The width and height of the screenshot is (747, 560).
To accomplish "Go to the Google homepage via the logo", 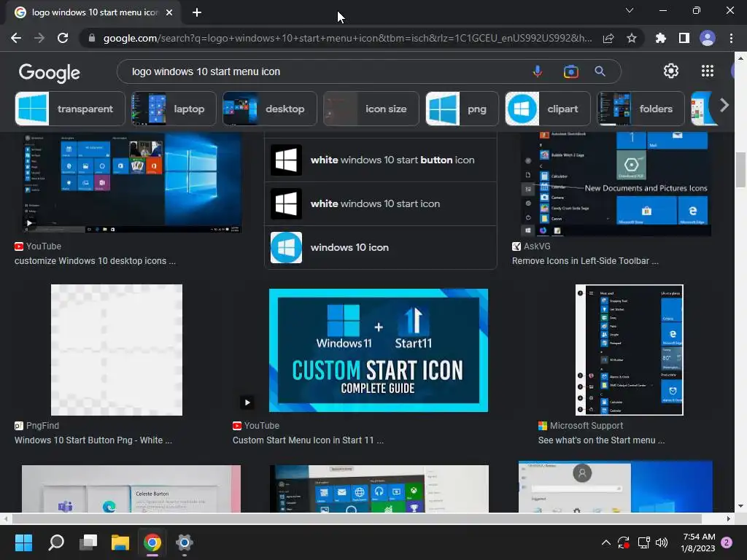I will (50, 72).
